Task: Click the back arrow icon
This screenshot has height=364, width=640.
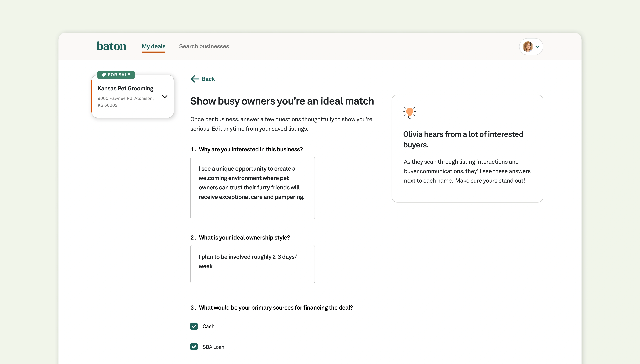Action: point(195,79)
